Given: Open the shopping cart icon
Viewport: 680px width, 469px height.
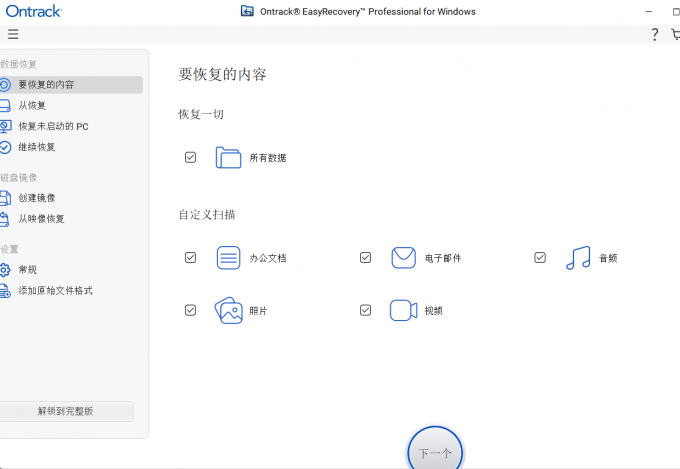Looking at the screenshot, I should click(x=676, y=34).
